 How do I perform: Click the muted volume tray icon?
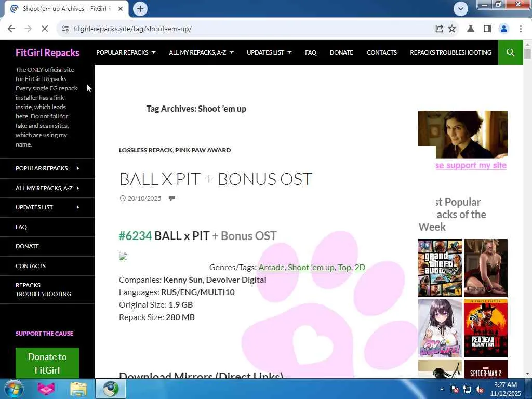[480, 389]
